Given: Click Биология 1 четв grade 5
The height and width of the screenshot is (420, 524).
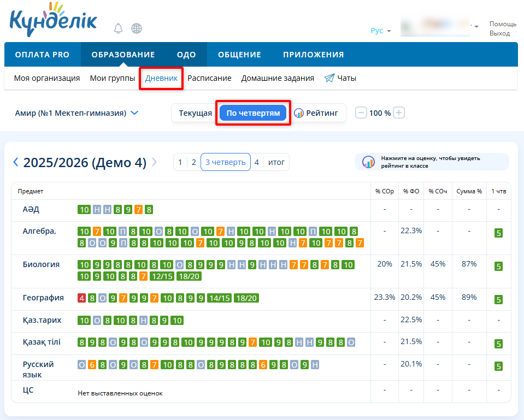Looking at the screenshot, I should point(498,267).
